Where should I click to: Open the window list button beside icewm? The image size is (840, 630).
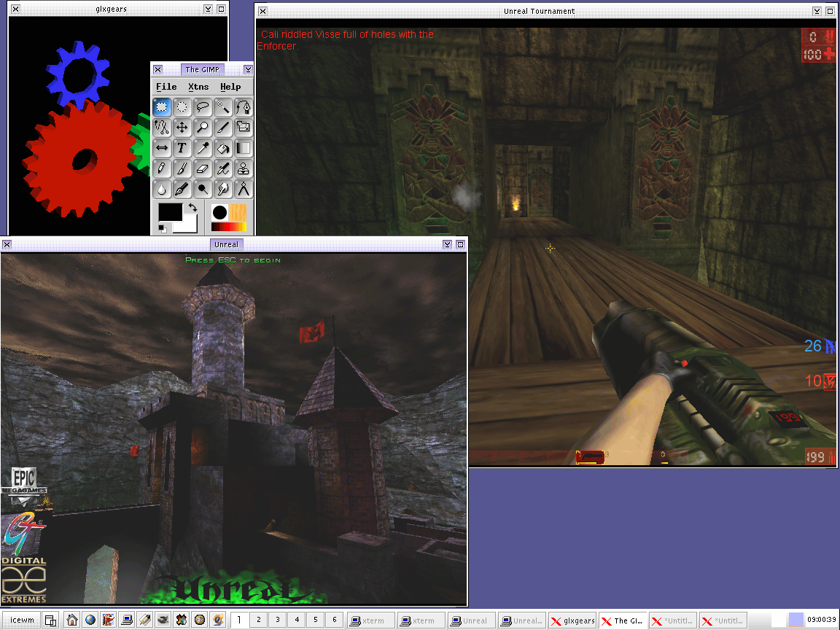coord(50,621)
